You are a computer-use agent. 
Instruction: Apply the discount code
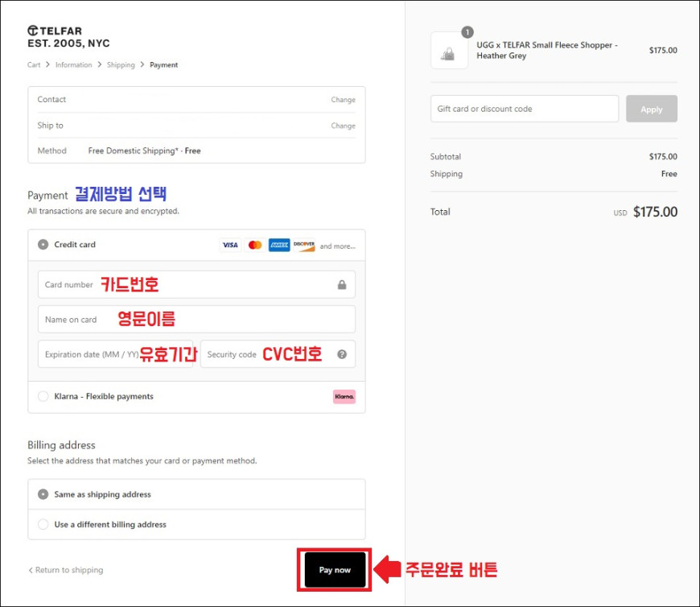(x=652, y=109)
